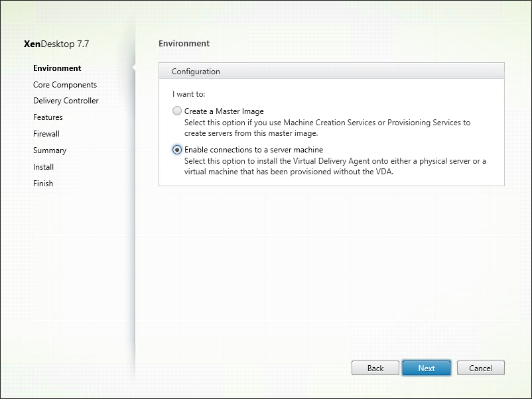Click the Environment page heading
This screenshot has width=532, height=399.
pos(184,43)
